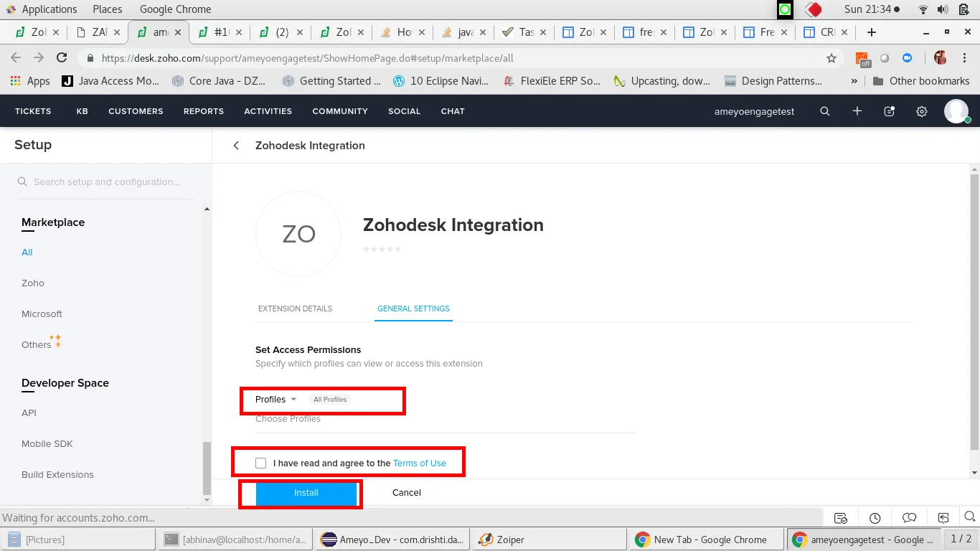This screenshot has width=980, height=551.
Task: Check the Terms of Use agreement checkbox
Action: pyautogui.click(x=260, y=463)
